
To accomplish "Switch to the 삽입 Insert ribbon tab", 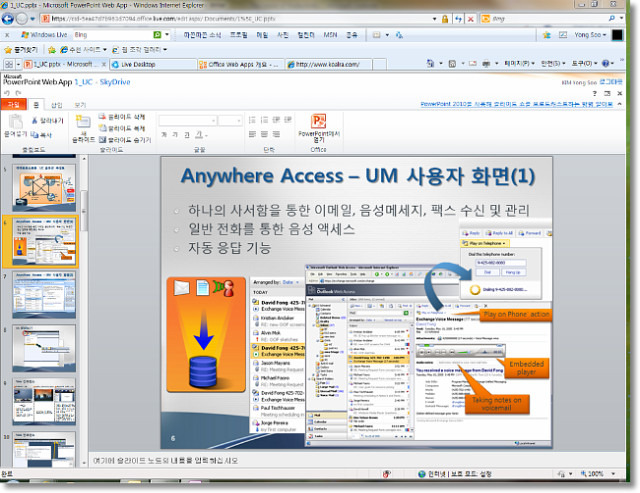I will [x=56, y=105].
